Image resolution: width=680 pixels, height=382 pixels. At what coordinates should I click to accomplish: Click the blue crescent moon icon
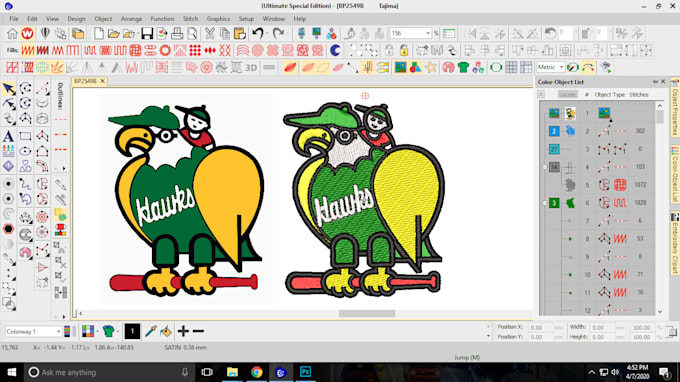335,51
